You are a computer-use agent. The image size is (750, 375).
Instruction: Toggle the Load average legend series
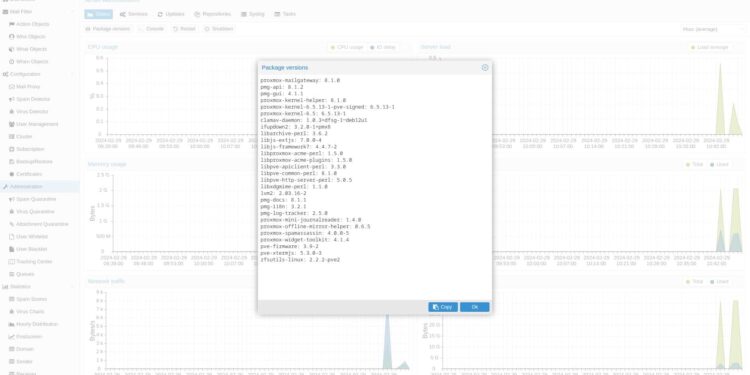coord(710,47)
